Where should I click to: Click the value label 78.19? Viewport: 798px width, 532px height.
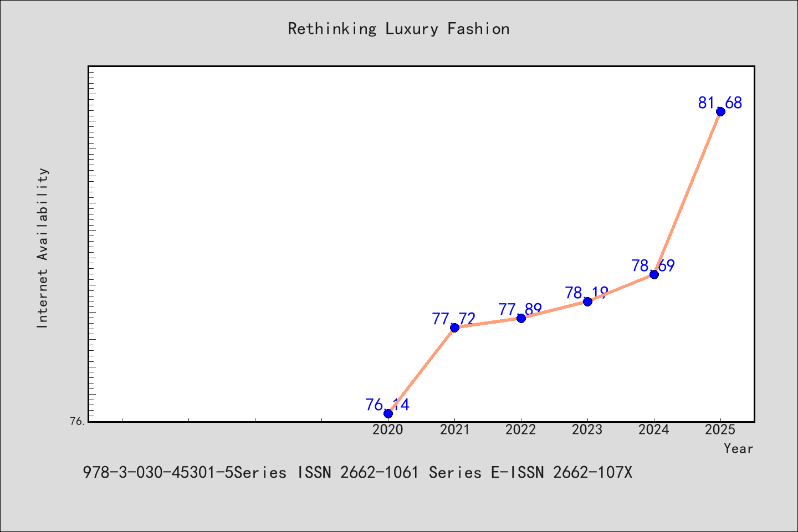click(x=587, y=293)
